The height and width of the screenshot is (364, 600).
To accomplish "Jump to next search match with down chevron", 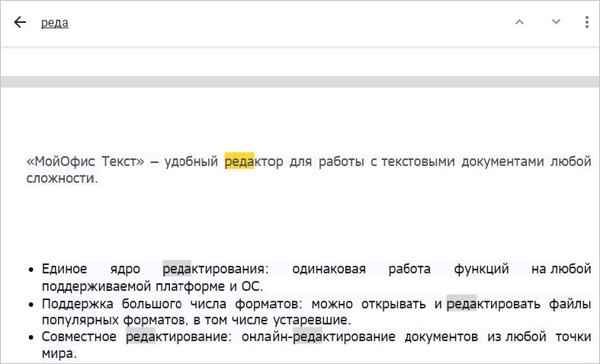I will click(556, 22).
